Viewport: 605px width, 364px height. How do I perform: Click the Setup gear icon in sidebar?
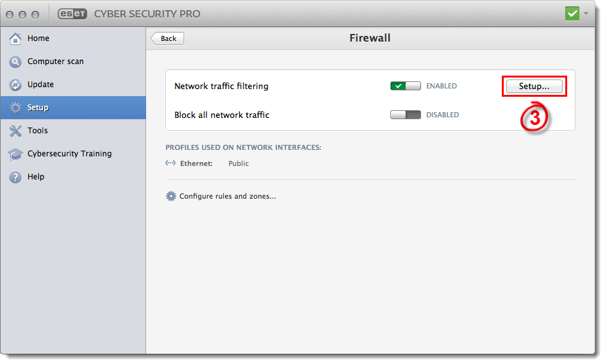pos(16,108)
